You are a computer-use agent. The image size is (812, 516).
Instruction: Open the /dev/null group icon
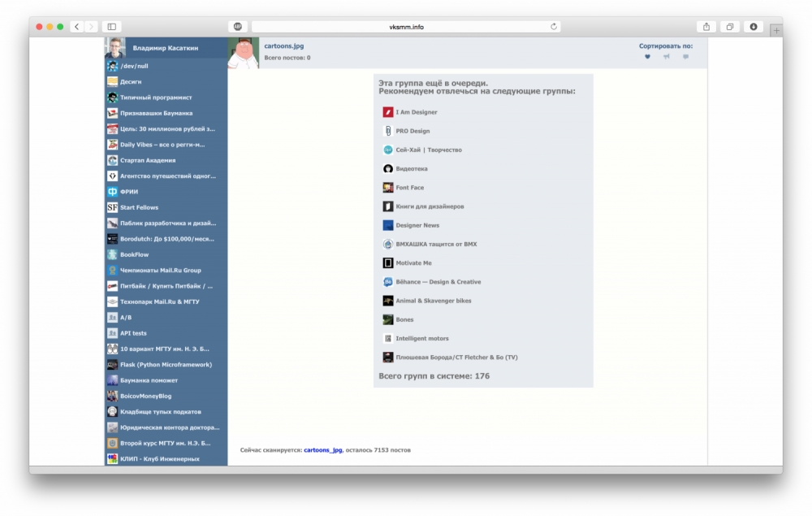(x=112, y=66)
